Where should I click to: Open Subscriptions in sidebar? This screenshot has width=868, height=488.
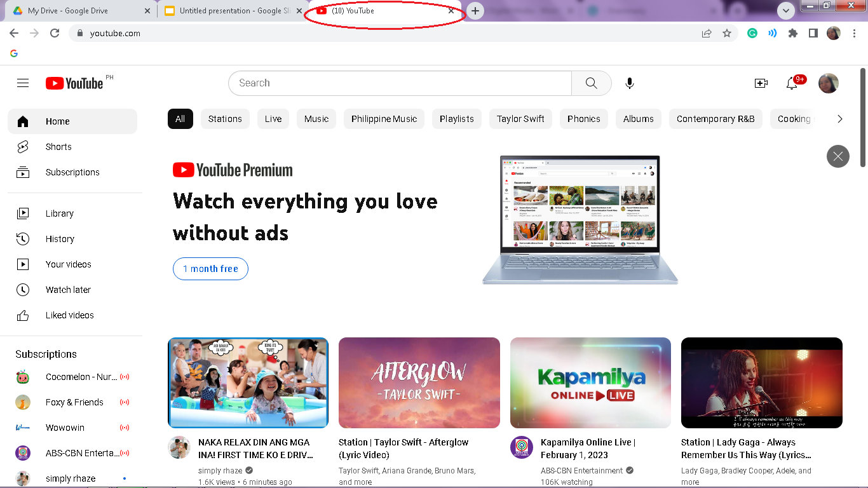[72, 172]
